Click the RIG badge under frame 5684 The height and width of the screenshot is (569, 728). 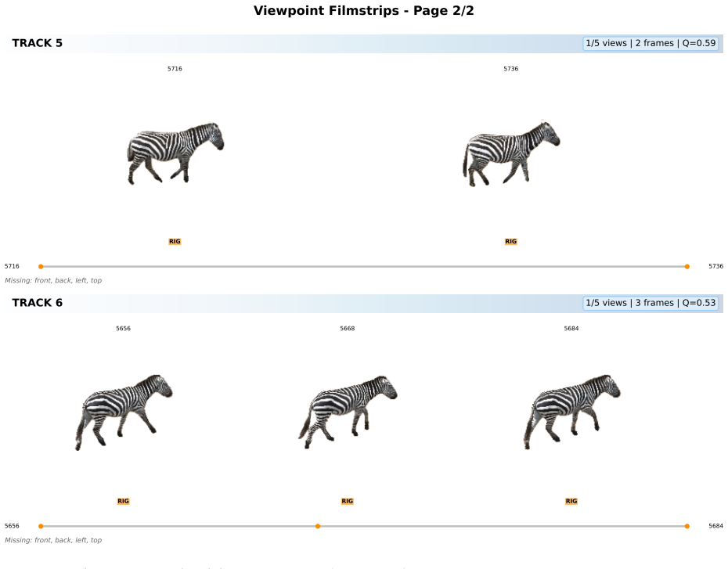571,501
